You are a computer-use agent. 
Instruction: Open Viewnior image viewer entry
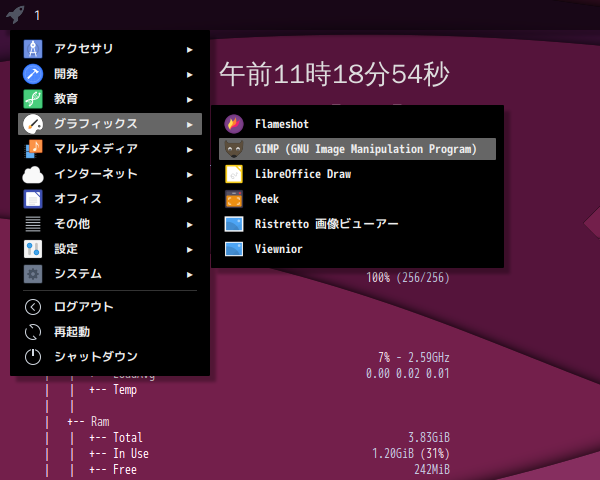pos(357,249)
